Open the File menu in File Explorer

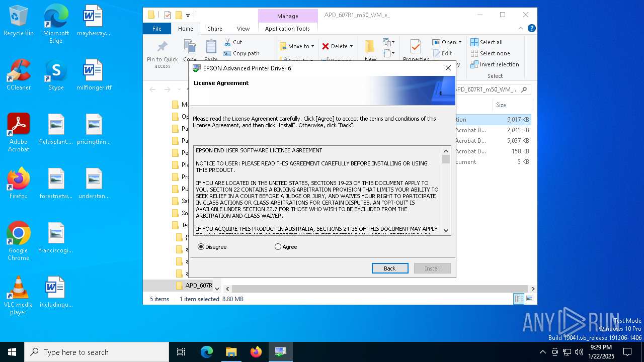pyautogui.click(x=157, y=29)
